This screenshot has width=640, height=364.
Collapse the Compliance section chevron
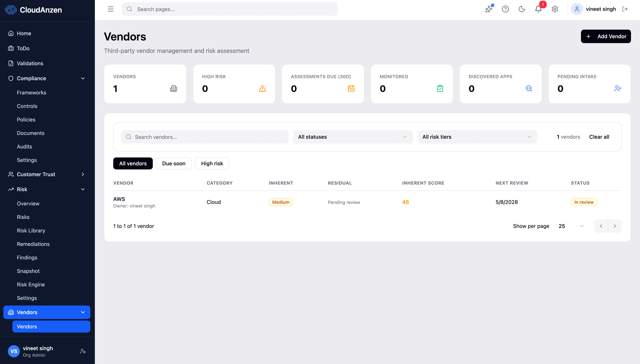pyautogui.click(x=83, y=78)
